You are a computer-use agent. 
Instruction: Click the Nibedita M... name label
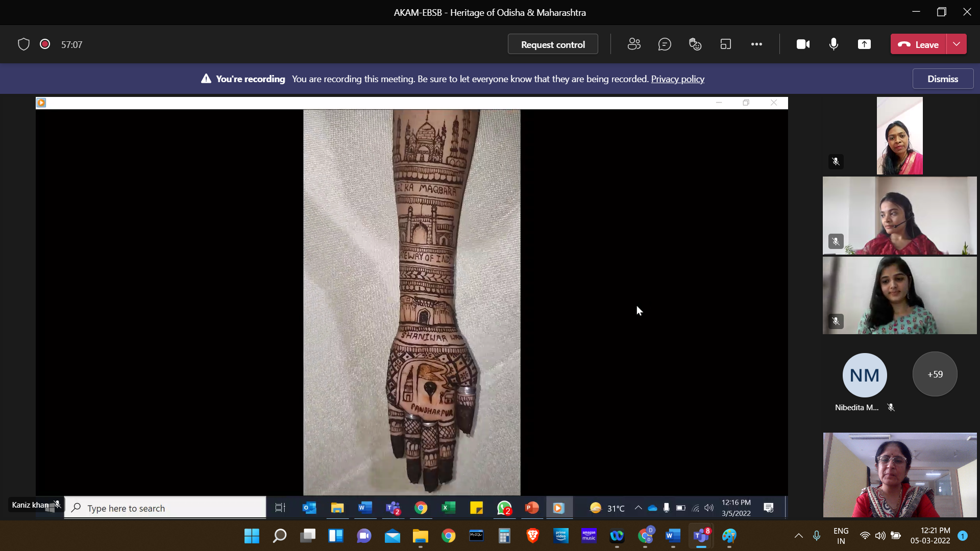point(856,408)
